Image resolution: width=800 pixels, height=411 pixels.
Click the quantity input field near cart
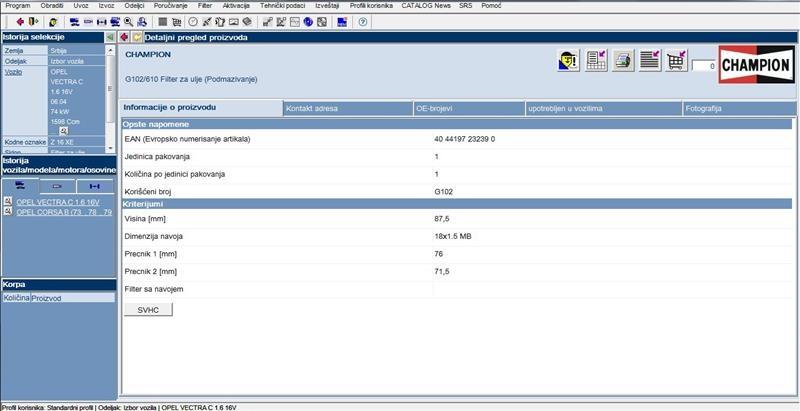(705, 65)
